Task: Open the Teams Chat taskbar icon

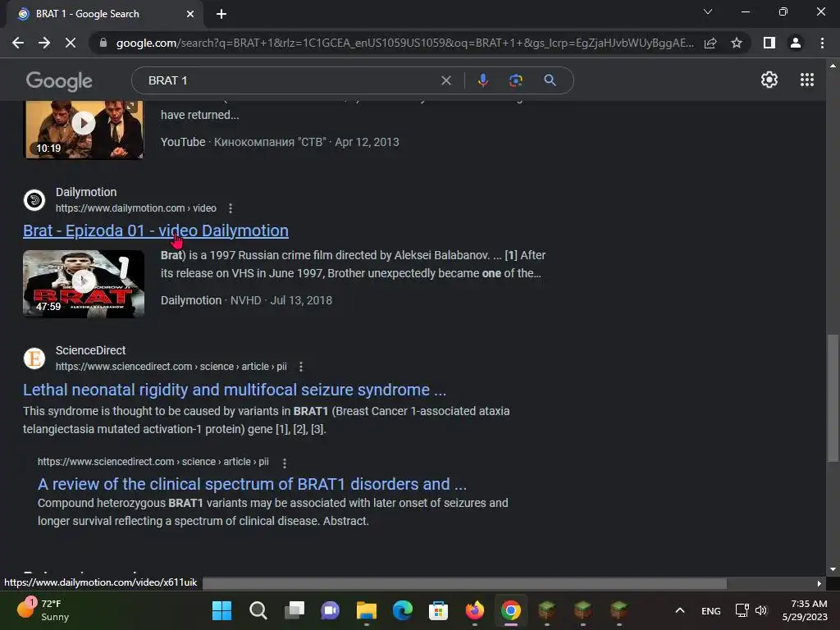Action: tap(330, 610)
